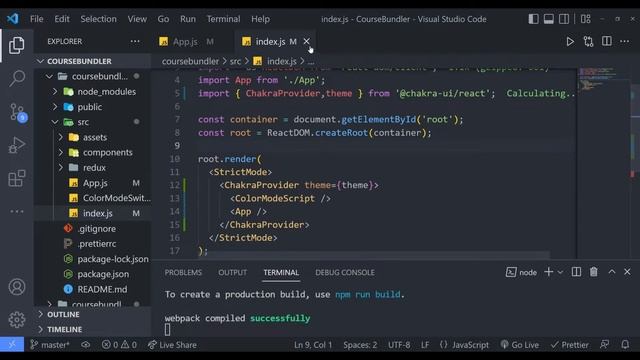Image resolution: width=640 pixels, height=360 pixels.
Task: Expand the Timeline section
Action: coord(92,329)
